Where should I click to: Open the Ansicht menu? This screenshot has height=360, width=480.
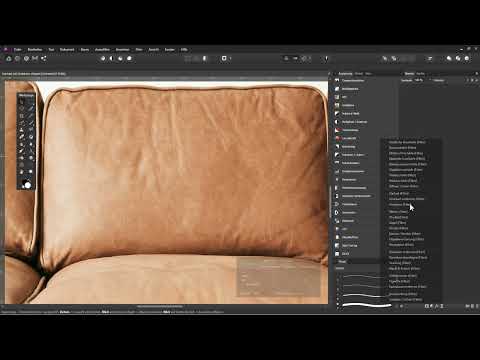(x=154, y=49)
